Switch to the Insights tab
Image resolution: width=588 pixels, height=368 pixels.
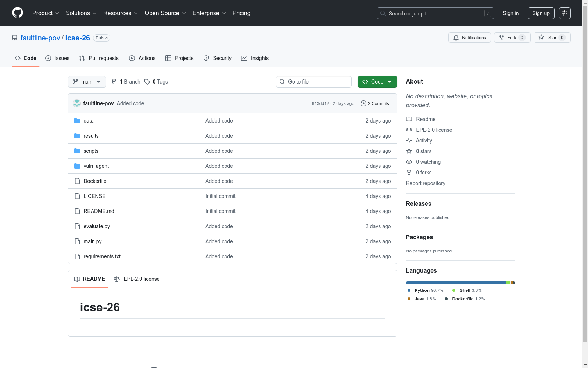tap(255, 58)
